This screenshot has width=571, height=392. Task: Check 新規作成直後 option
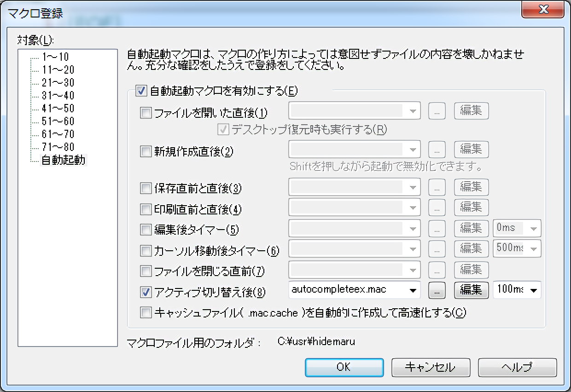click(146, 151)
